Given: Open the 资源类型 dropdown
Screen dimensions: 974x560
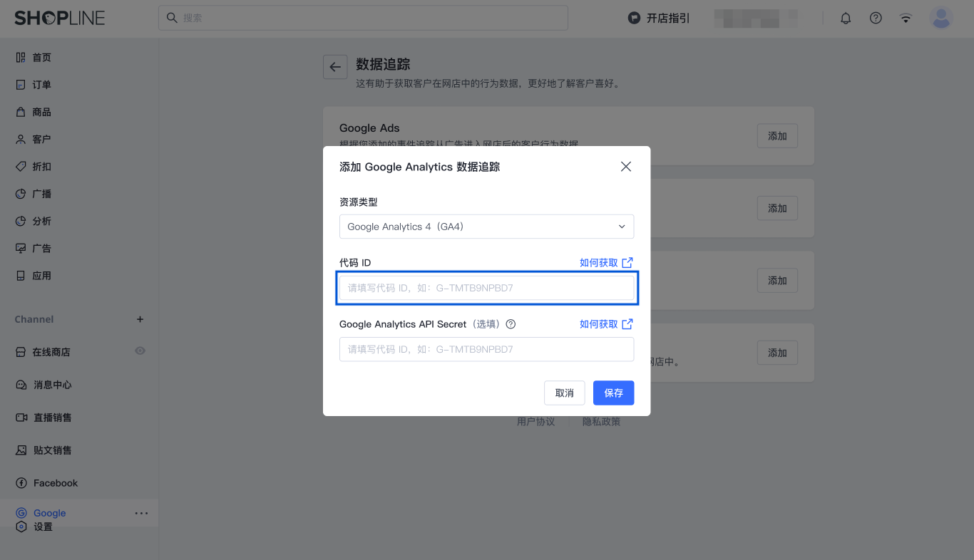Looking at the screenshot, I should (x=486, y=227).
